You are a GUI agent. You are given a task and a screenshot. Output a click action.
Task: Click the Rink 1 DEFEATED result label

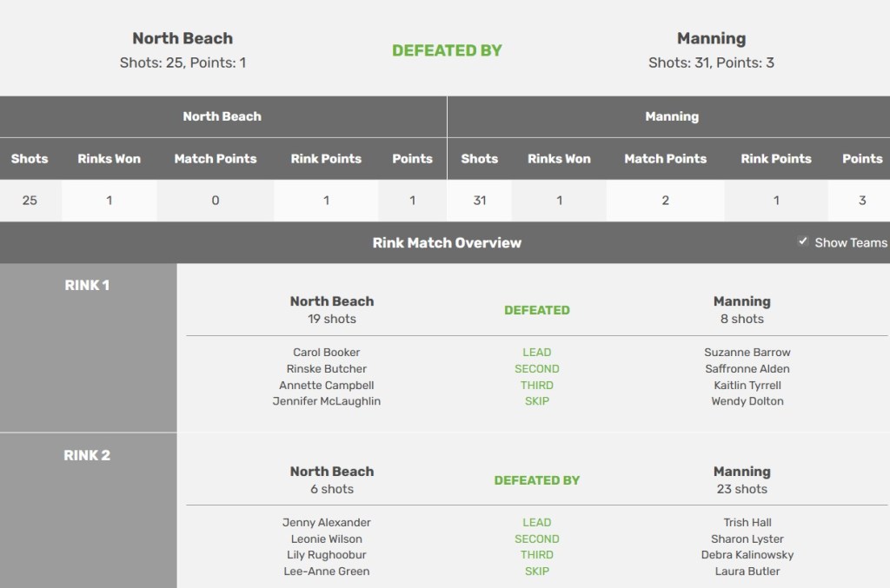(x=537, y=310)
